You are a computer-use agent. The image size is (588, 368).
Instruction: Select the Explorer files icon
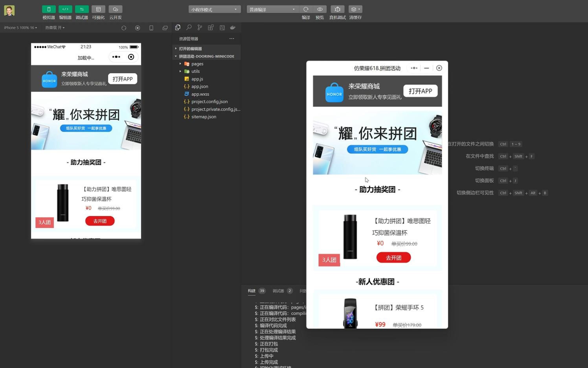click(x=178, y=28)
